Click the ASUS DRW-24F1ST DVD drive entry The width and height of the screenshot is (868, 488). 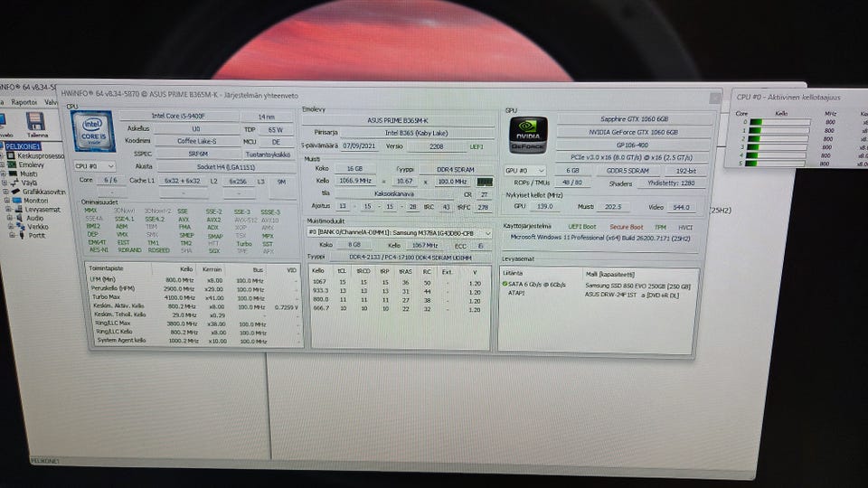click(632, 295)
